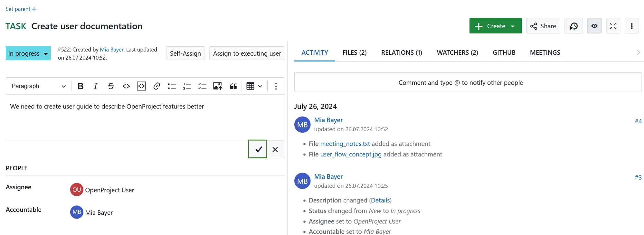This screenshot has height=235, width=644.
Task: Apply italic formatting in the description editor
Action: point(95,86)
